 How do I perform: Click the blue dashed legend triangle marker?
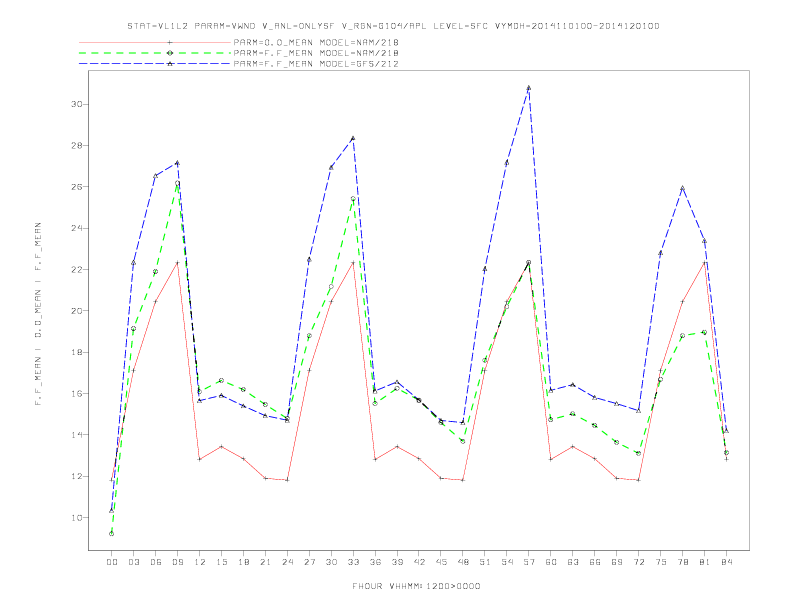tap(170, 64)
